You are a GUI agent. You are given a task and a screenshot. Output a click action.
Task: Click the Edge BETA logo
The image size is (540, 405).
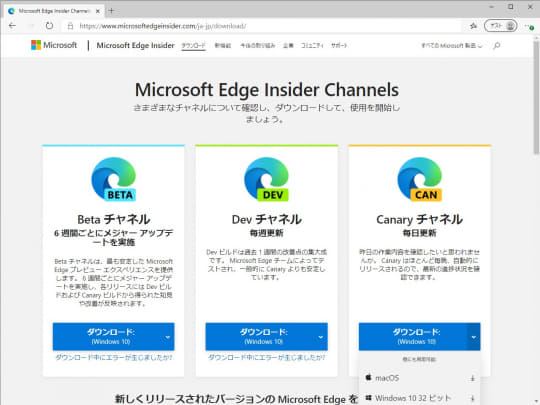(x=114, y=179)
